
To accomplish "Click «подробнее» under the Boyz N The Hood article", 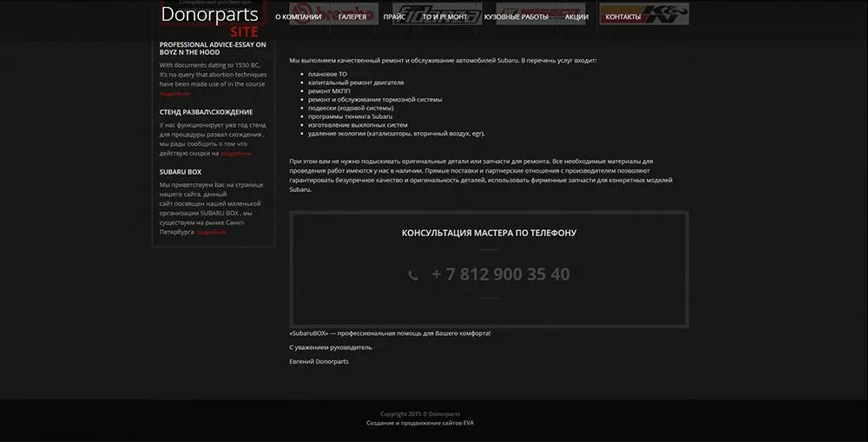I will [x=174, y=94].
